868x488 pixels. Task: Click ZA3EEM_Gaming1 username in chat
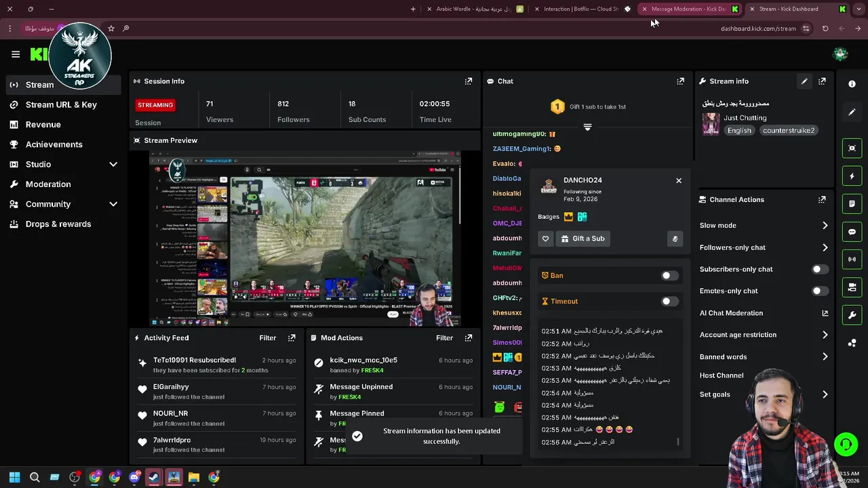pyautogui.click(x=521, y=149)
